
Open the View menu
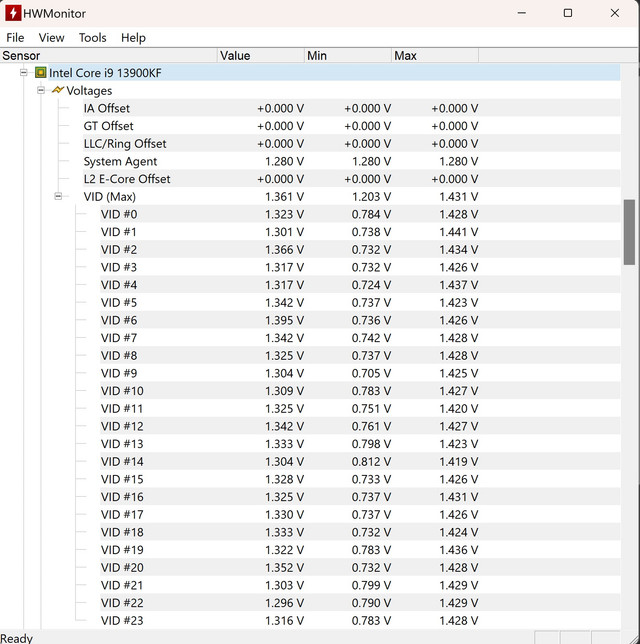[x=51, y=38]
